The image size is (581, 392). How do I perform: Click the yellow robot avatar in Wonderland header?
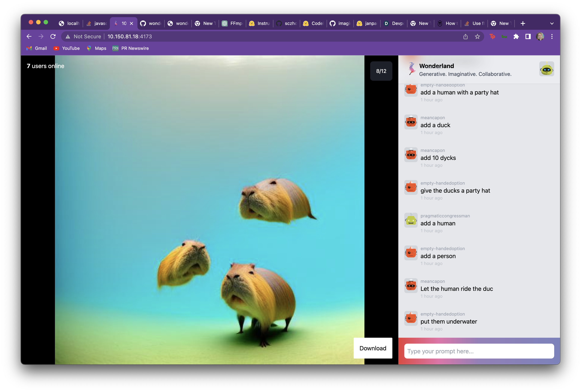(546, 69)
